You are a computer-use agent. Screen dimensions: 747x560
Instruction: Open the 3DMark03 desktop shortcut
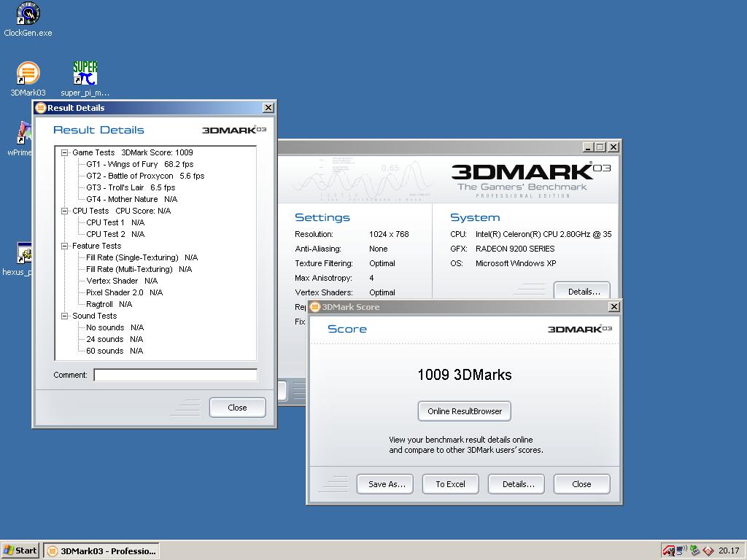point(28,79)
